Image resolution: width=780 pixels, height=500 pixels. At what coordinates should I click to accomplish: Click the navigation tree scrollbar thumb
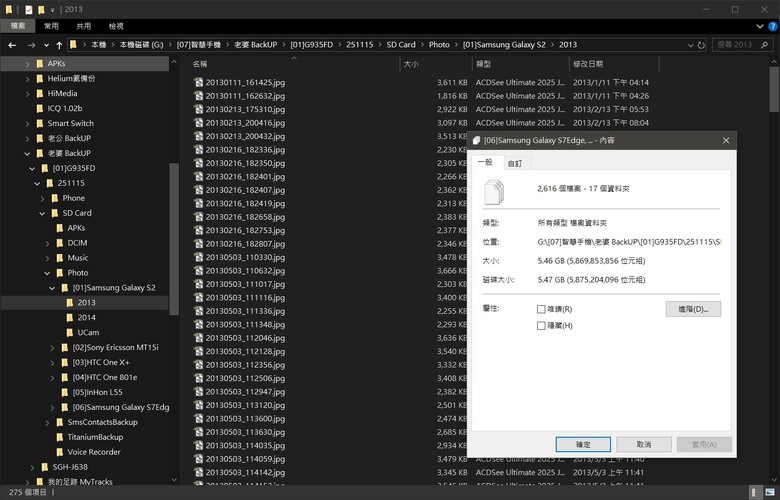(x=174, y=239)
